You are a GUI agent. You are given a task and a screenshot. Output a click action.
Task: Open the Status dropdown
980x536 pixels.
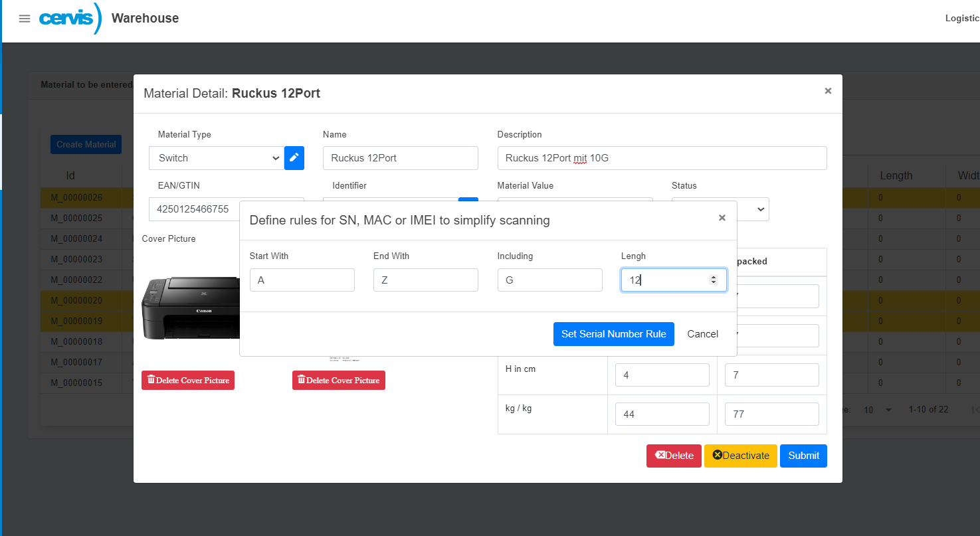[759, 209]
